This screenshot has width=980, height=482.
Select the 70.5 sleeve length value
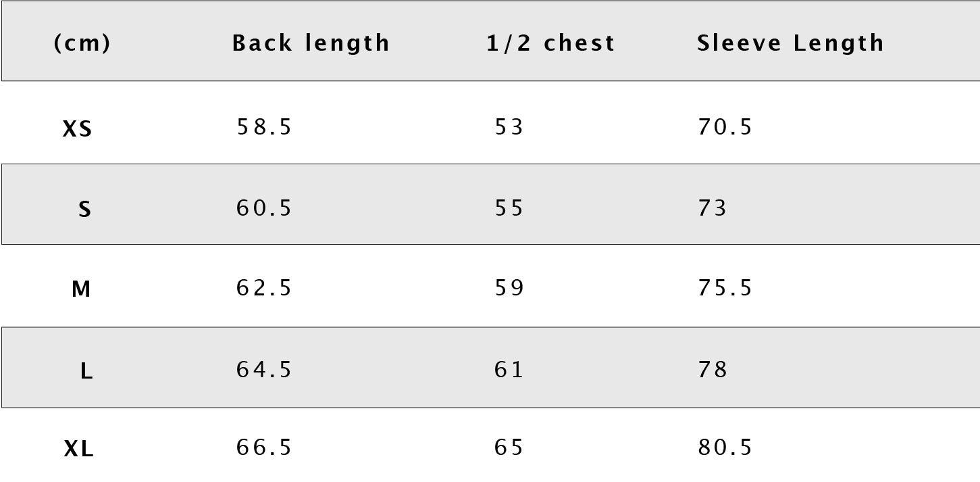click(725, 127)
